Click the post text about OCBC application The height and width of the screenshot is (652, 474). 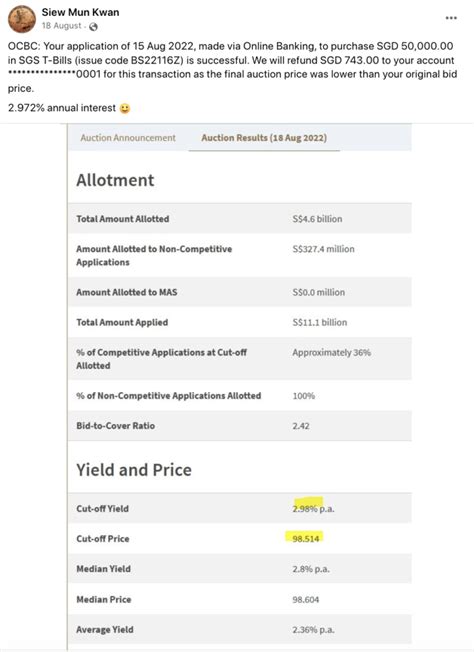pos(232,67)
